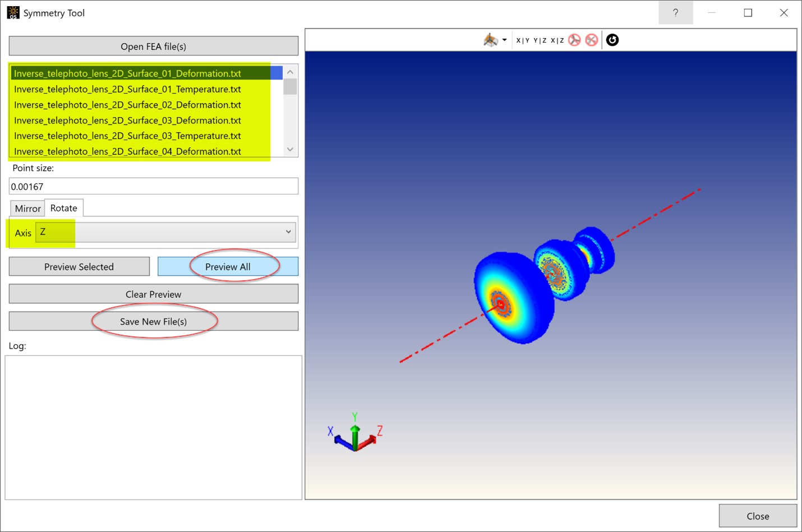Viewport: 802px width, 532px height.
Task: Click Clear Preview button
Action: (154, 294)
